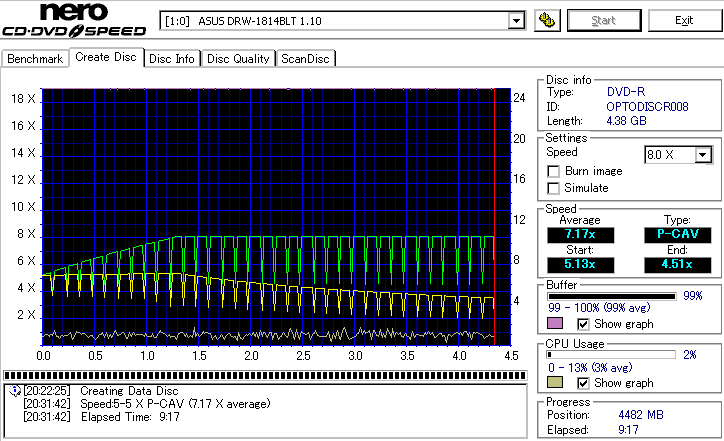This screenshot has height=441, width=724.
Task: Click the options icon beside the drive selector
Action: pos(547,20)
